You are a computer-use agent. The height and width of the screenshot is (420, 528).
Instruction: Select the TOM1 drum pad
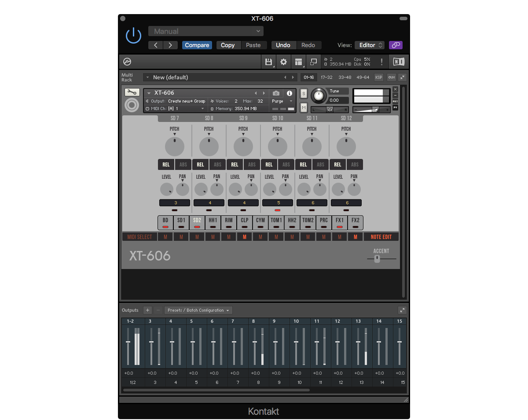tap(276, 222)
